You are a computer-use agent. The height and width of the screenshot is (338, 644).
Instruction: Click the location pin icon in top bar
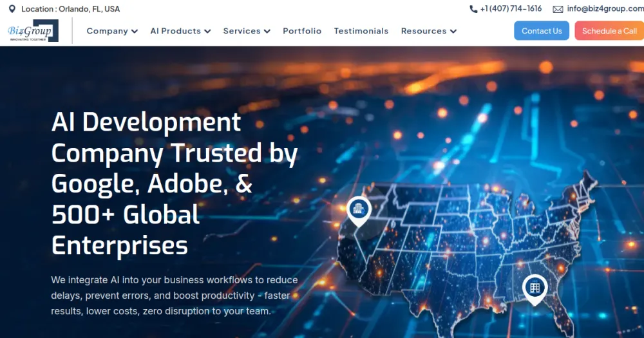pyautogui.click(x=12, y=8)
